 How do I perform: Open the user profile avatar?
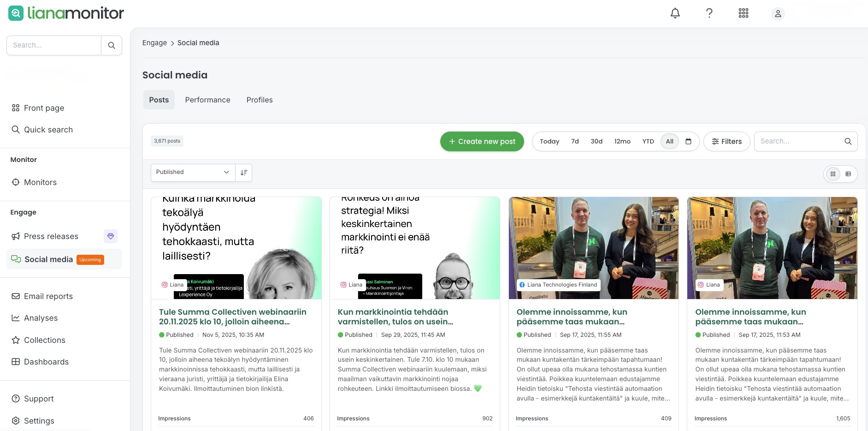(778, 14)
